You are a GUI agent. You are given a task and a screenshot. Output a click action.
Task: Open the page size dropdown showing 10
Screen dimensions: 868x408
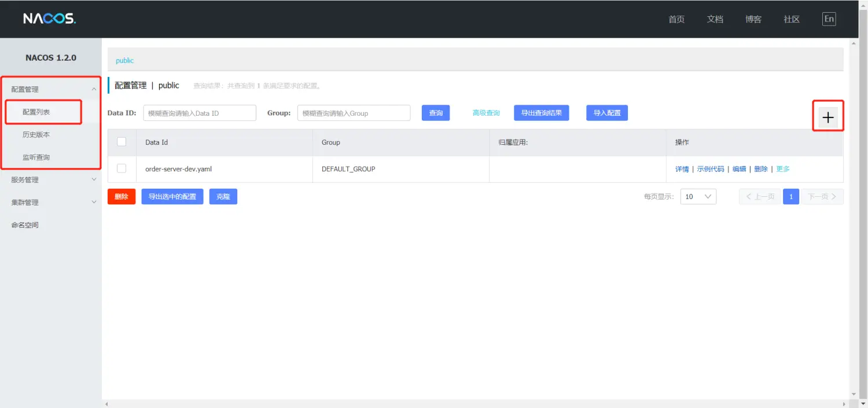698,197
